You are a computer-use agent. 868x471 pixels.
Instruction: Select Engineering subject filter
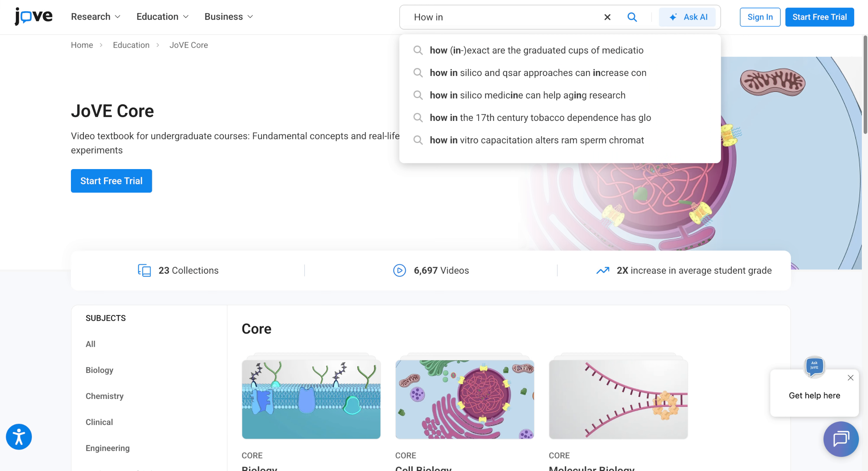pyautogui.click(x=107, y=448)
